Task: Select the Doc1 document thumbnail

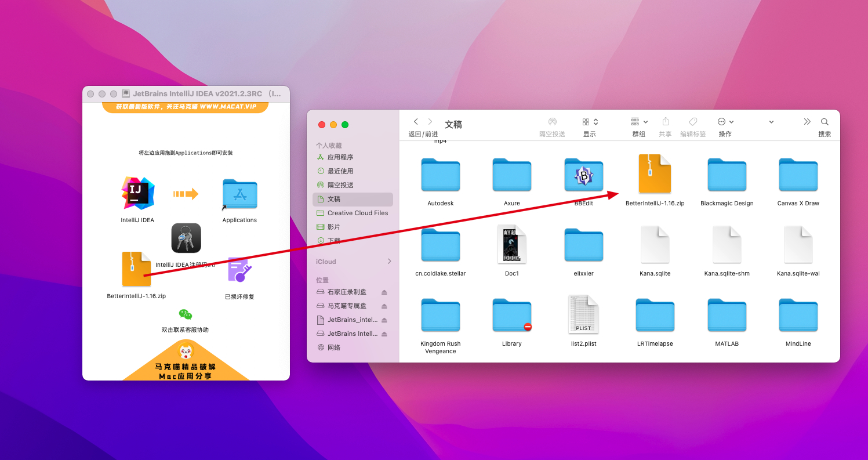Action: 512,244
